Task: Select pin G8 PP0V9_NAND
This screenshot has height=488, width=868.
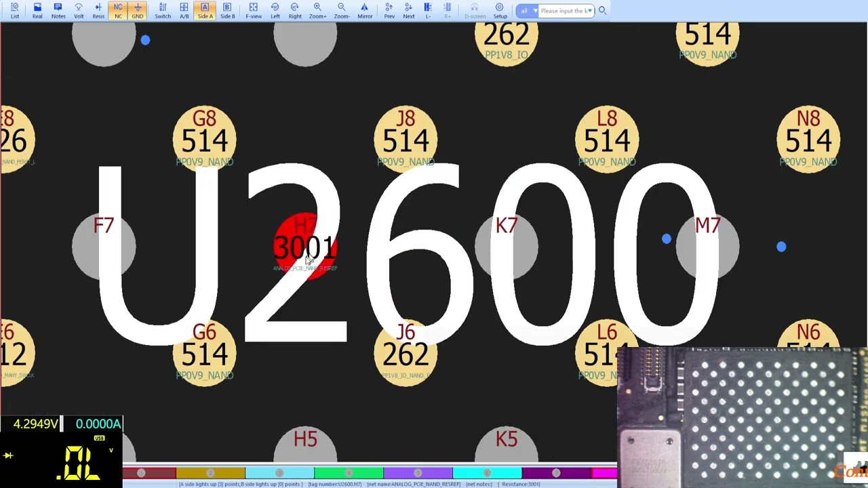Action: [205, 139]
